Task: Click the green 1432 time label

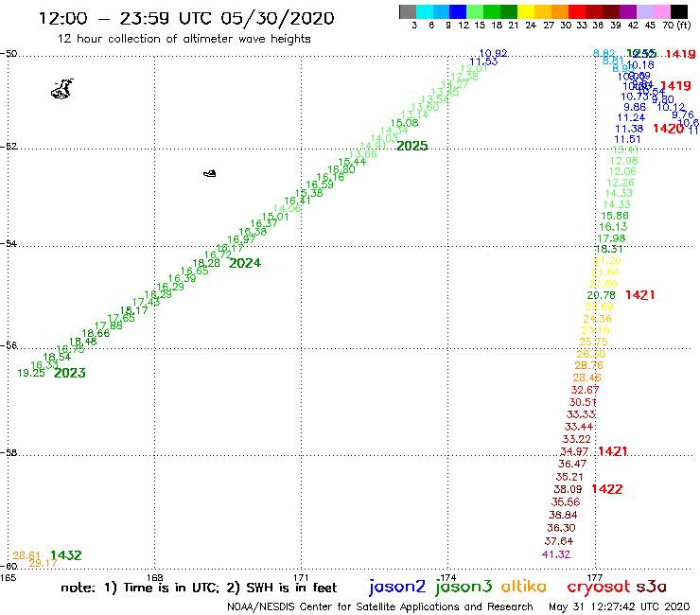Action: pyautogui.click(x=66, y=555)
